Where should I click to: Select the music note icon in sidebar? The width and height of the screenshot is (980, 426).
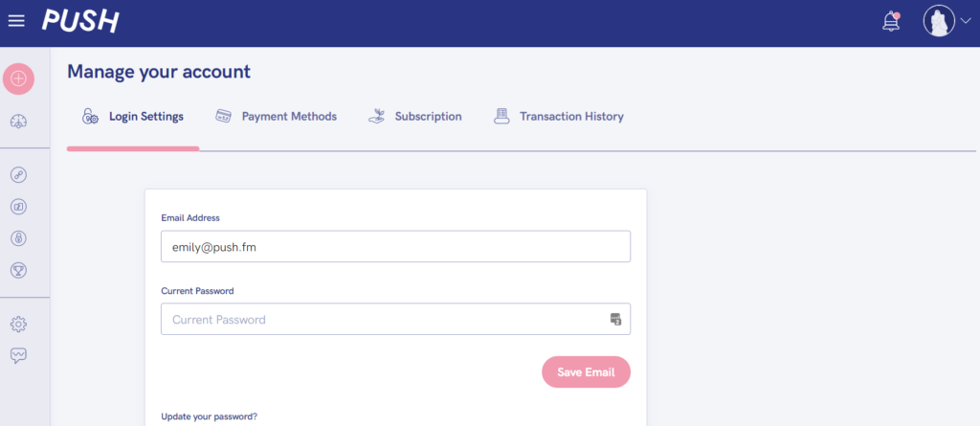click(x=19, y=207)
